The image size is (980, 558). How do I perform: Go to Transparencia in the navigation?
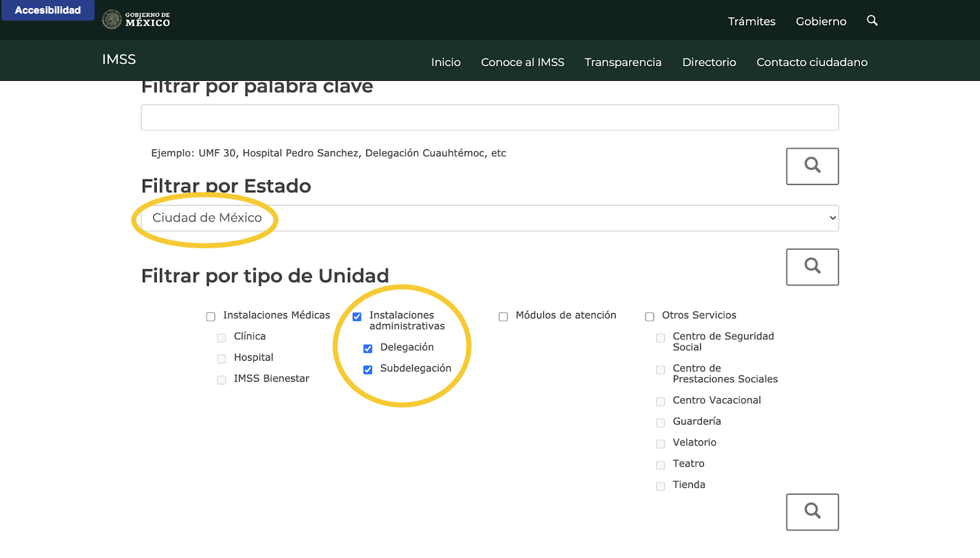[622, 62]
